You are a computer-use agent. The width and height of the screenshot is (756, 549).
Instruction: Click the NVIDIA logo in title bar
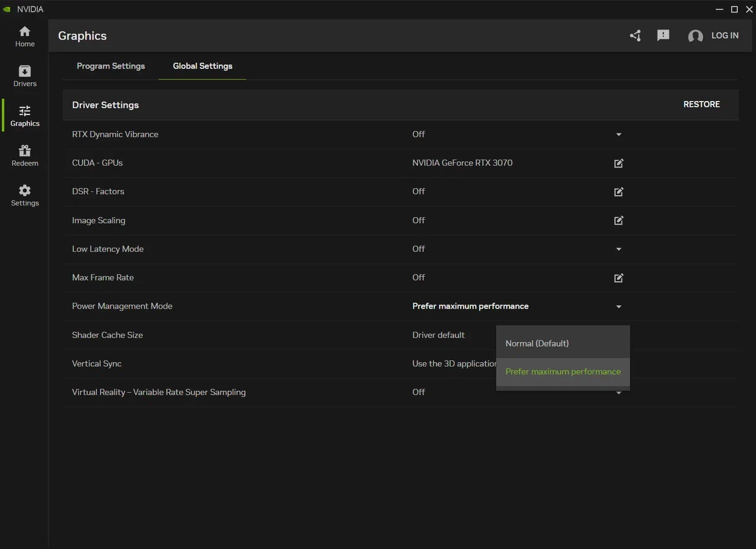[x=7, y=9]
